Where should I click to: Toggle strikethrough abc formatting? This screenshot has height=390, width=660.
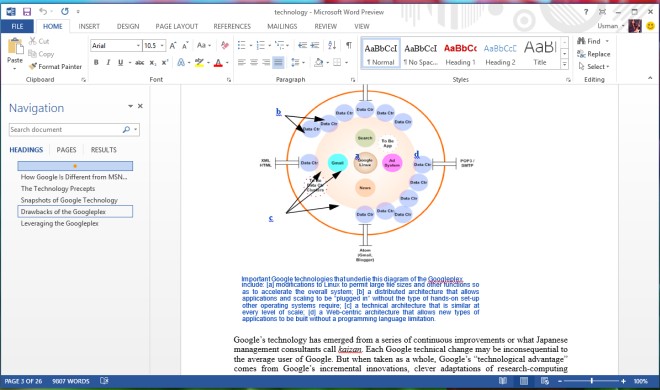140,63
